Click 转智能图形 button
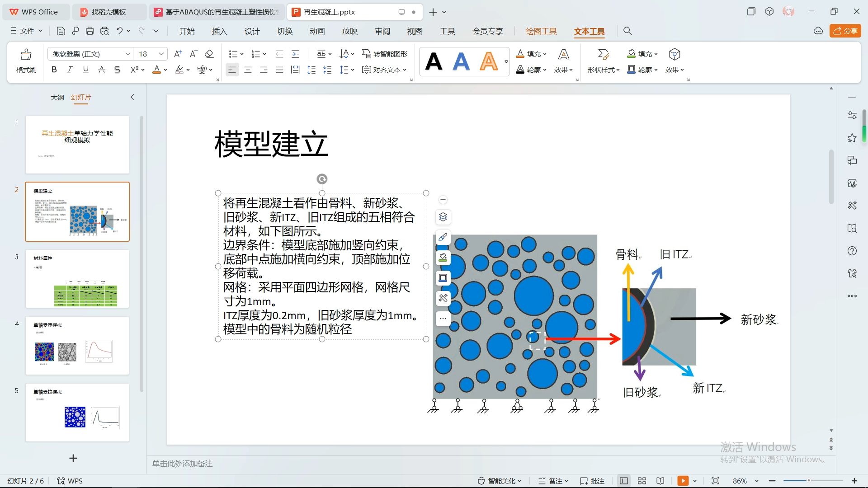The height and width of the screenshot is (488, 868). point(385,54)
